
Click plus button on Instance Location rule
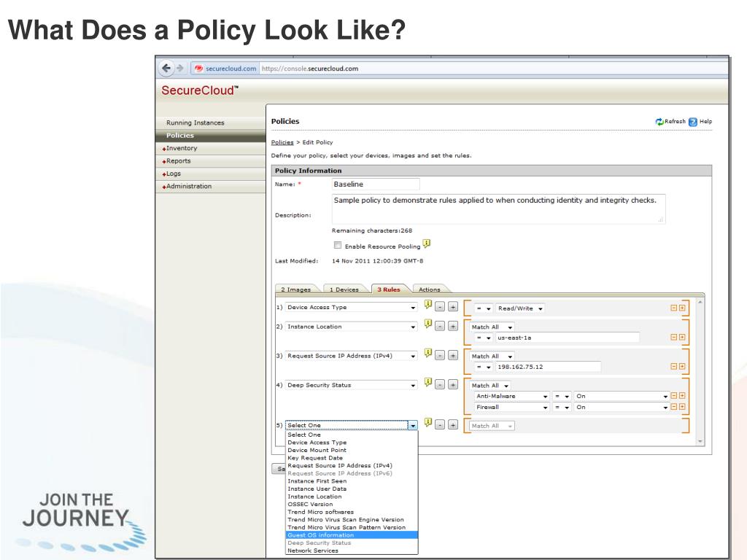click(x=452, y=326)
